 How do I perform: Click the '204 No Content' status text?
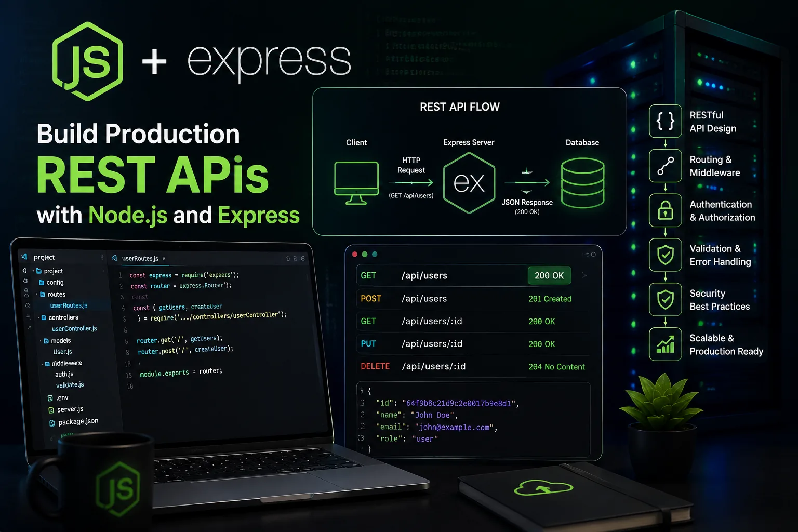(x=556, y=367)
